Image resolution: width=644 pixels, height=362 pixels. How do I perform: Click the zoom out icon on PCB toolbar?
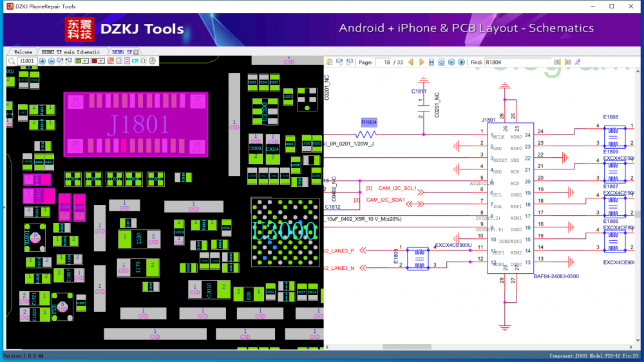(52, 61)
